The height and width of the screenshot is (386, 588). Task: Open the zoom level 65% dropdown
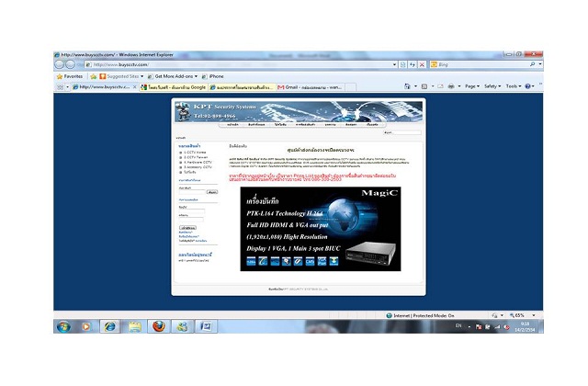(534, 315)
